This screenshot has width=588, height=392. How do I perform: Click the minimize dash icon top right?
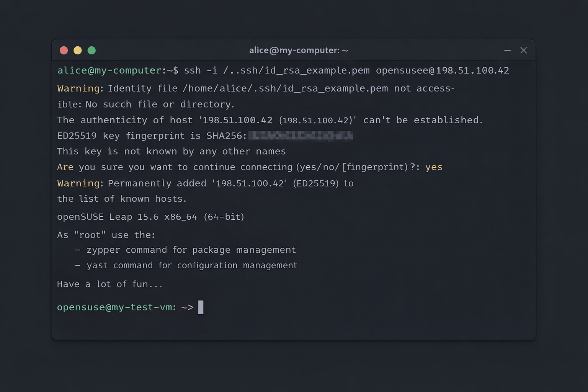coord(508,50)
